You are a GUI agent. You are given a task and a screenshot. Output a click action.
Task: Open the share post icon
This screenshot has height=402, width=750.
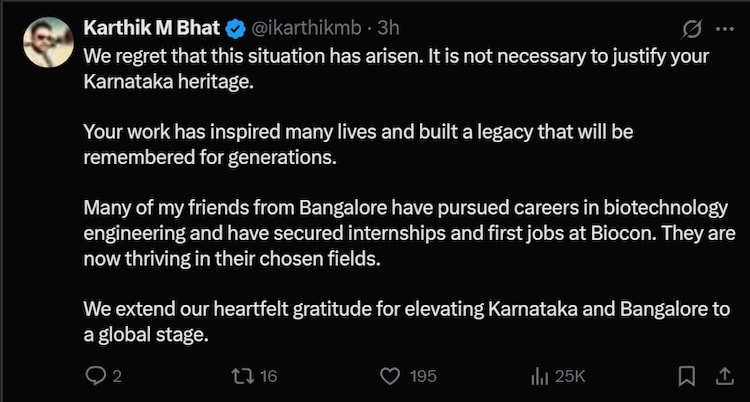click(720, 376)
